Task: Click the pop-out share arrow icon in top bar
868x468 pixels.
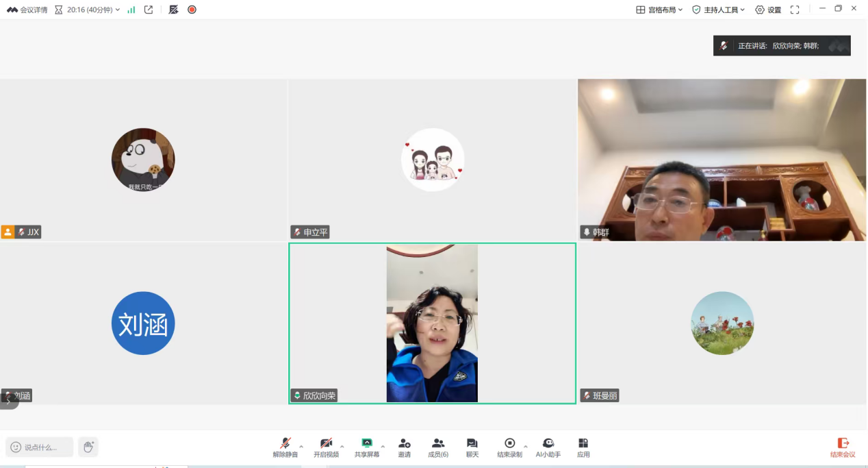Action: (x=149, y=10)
